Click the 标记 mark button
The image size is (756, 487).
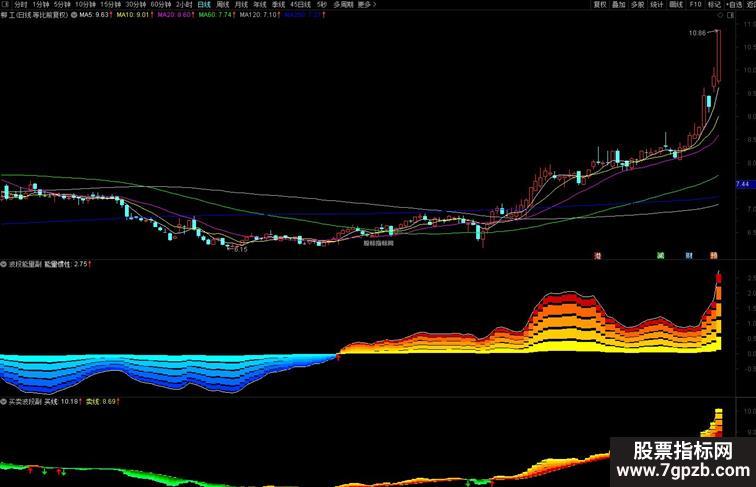714,4
